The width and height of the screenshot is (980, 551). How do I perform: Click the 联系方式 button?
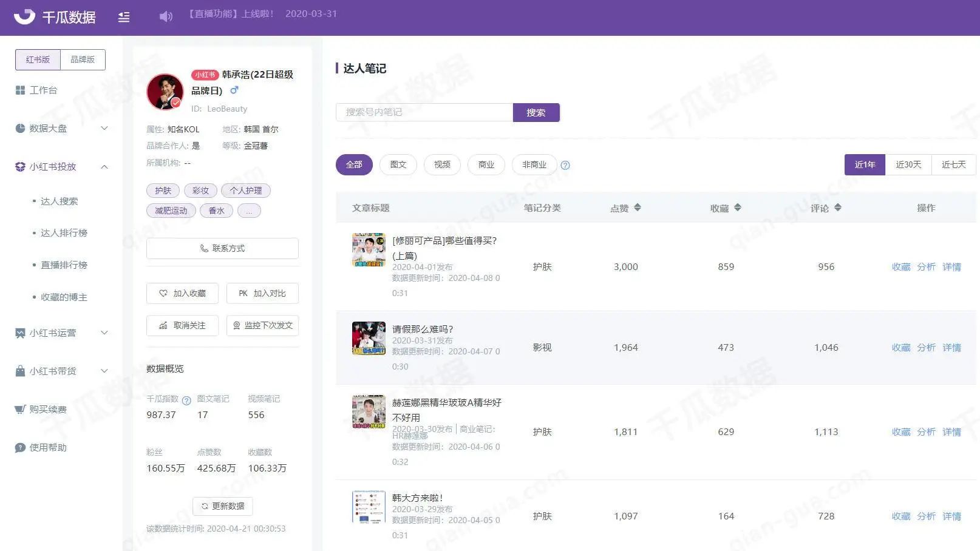pyautogui.click(x=222, y=248)
